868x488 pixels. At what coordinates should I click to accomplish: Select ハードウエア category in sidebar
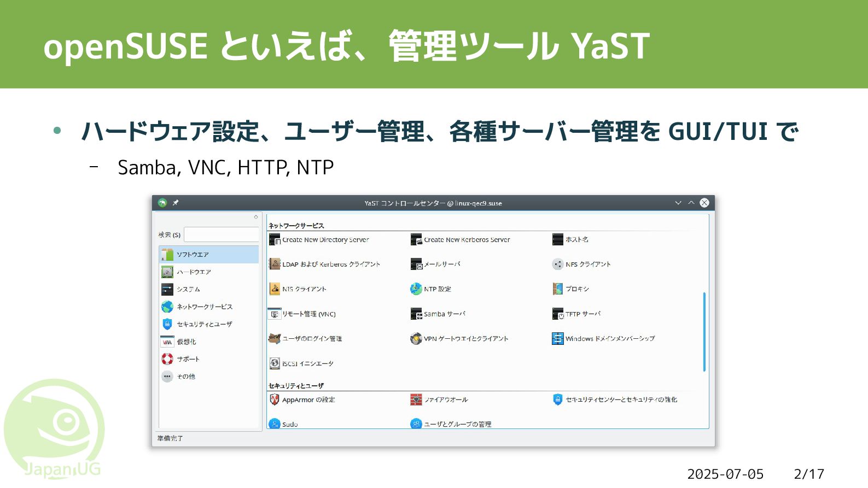tap(209, 272)
